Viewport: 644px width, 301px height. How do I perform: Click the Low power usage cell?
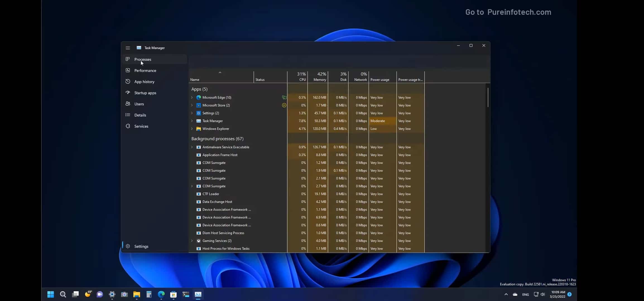click(x=383, y=129)
